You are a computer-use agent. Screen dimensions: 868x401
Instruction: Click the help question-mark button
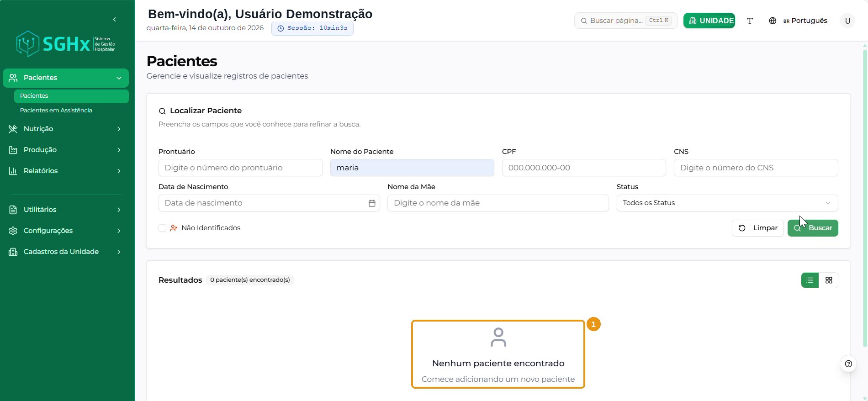[848, 364]
